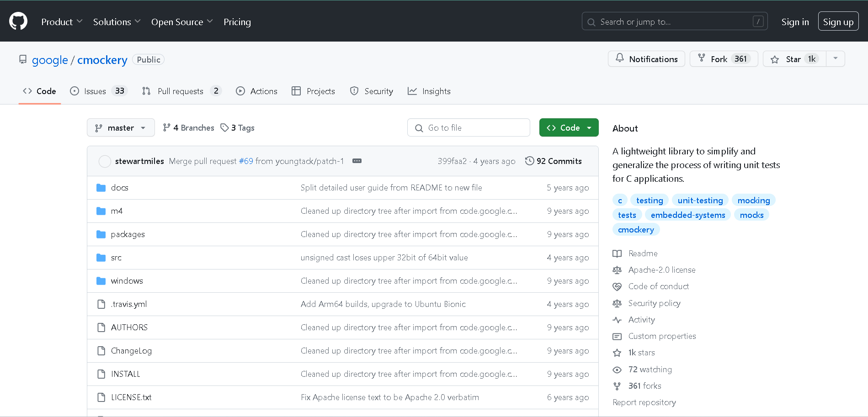868x417 pixels.
Task: Click the Readme book icon
Action: (617, 253)
